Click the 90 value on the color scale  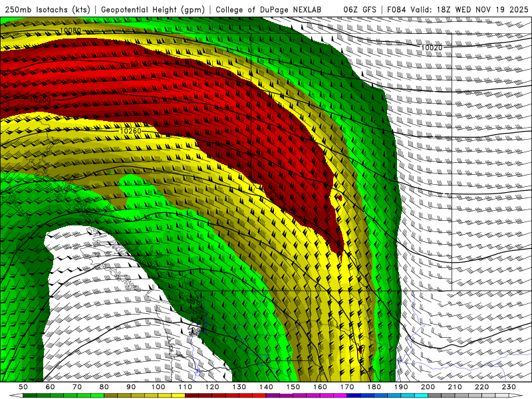tap(131, 387)
